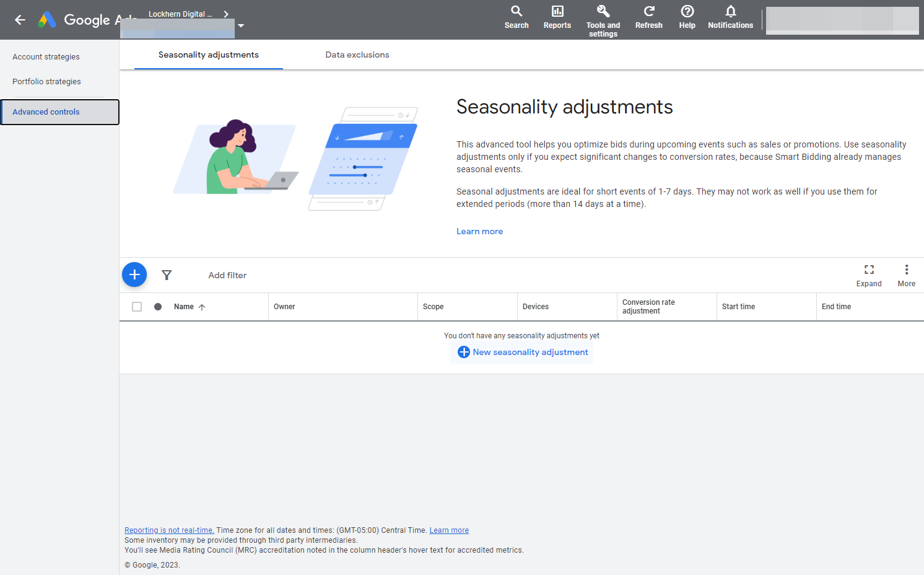
Task: Click the Add filter field
Action: tap(227, 275)
